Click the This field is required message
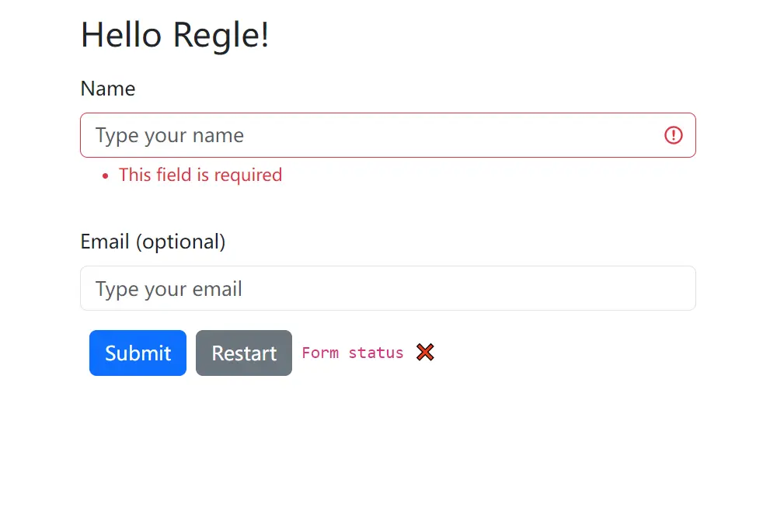Image resolution: width=763 pixels, height=532 pixels. click(x=200, y=175)
